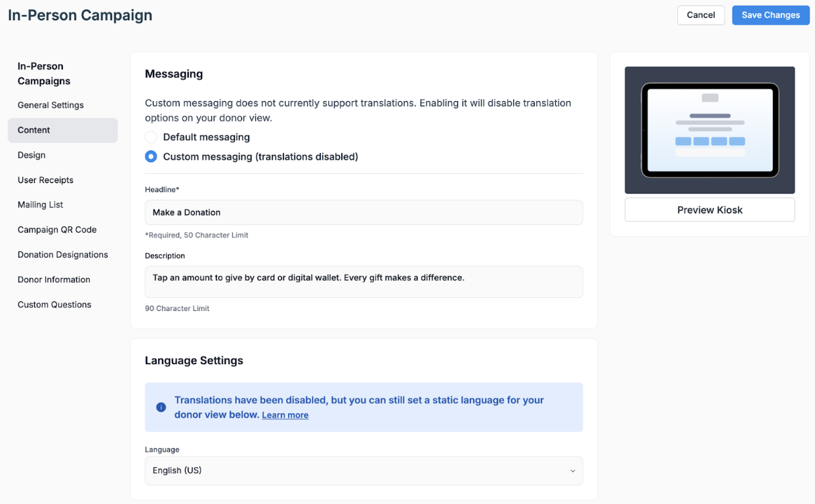Click the In-Person Campaign page title
The width and height of the screenshot is (815, 504).
point(80,15)
